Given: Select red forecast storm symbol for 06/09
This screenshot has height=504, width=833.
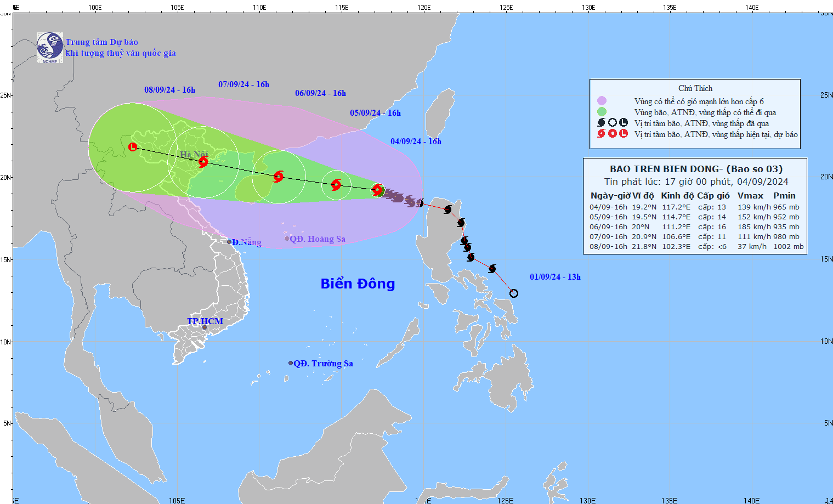Looking at the screenshot, I should click(279, 177).
